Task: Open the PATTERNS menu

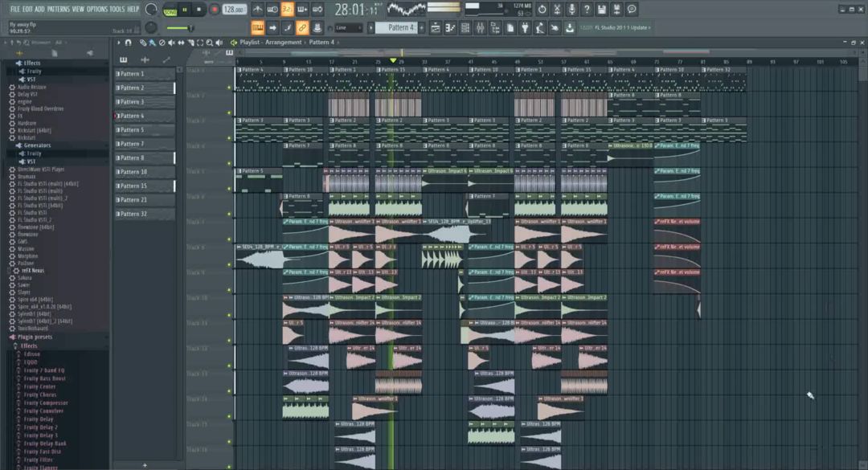Action: (x=58, y=9)
